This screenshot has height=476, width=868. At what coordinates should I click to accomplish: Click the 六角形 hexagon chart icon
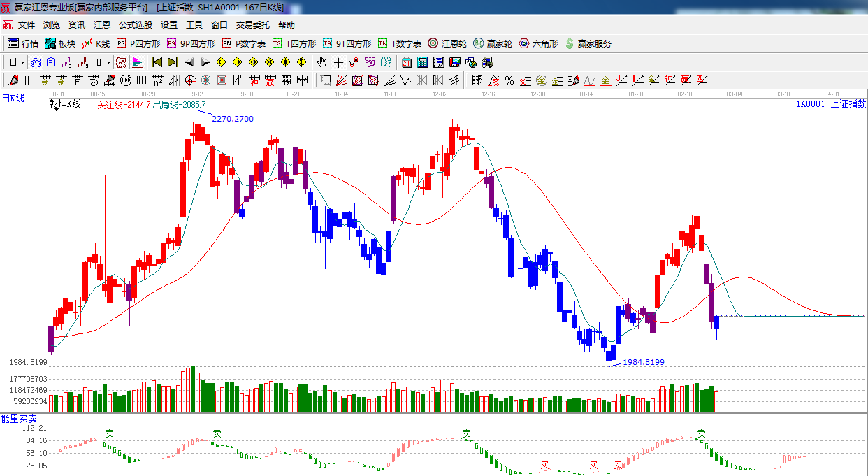(x=538, y=43)
